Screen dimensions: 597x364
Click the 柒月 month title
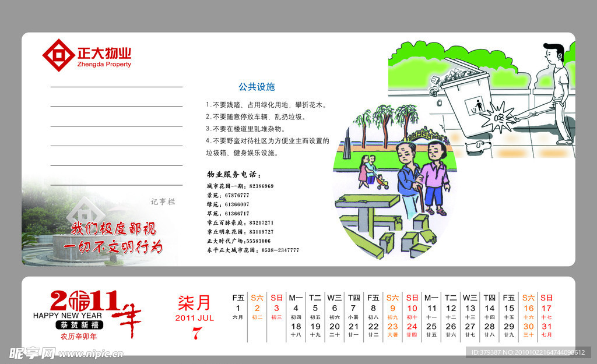(194, 303)
